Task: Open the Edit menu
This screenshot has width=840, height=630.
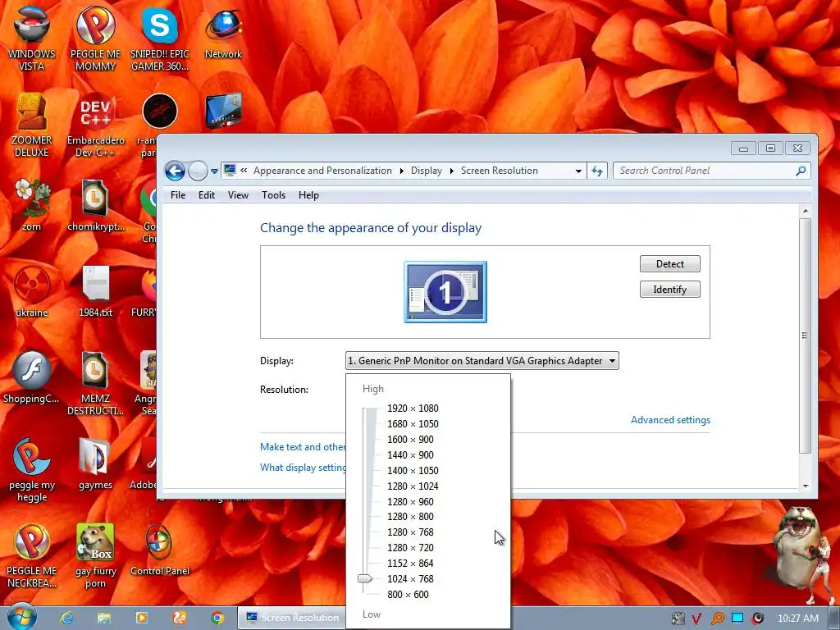Action: [206, 195]
